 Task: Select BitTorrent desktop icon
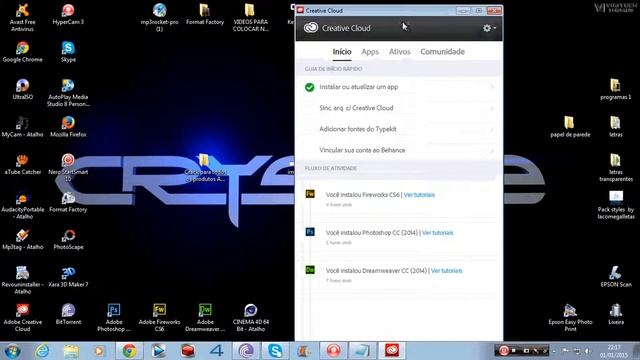pos(68,314)
